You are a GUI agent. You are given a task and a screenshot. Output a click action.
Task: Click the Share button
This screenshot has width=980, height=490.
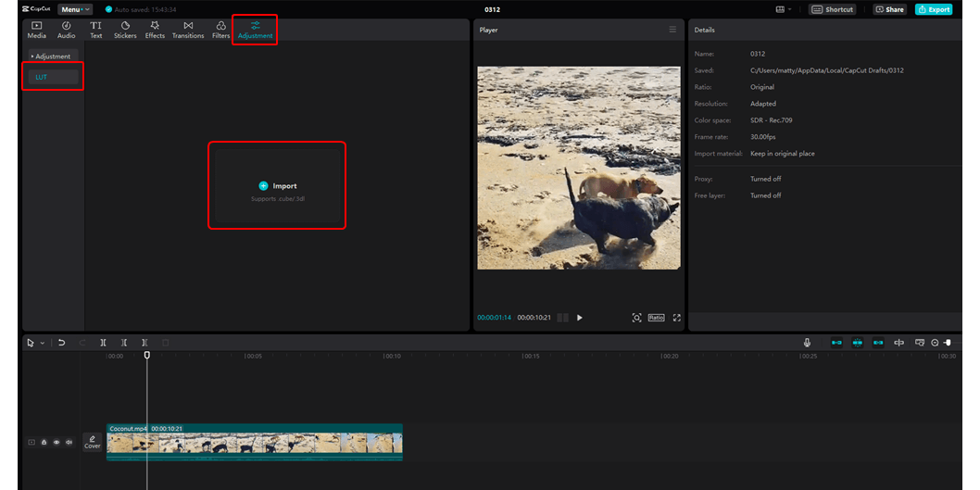[889, 9]
